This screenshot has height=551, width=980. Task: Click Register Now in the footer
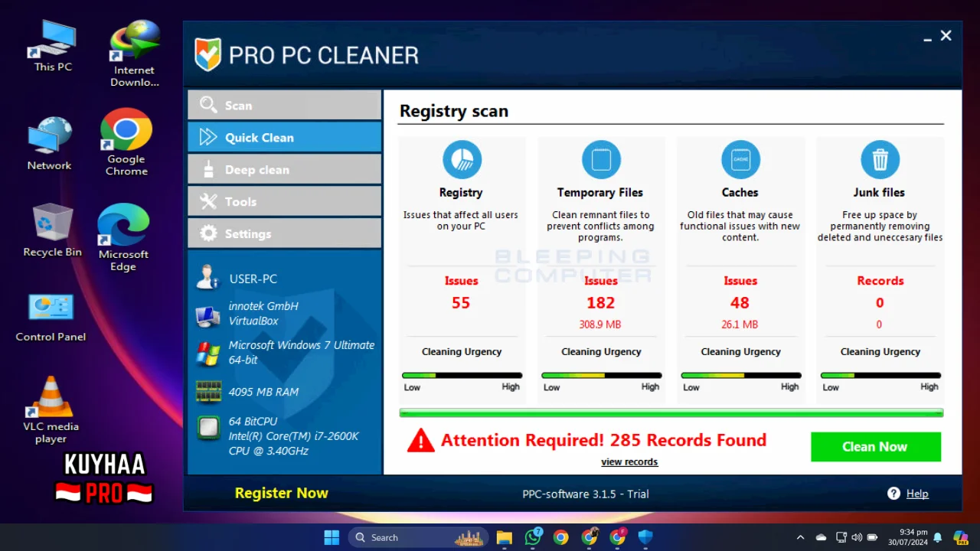click(281, 494)
